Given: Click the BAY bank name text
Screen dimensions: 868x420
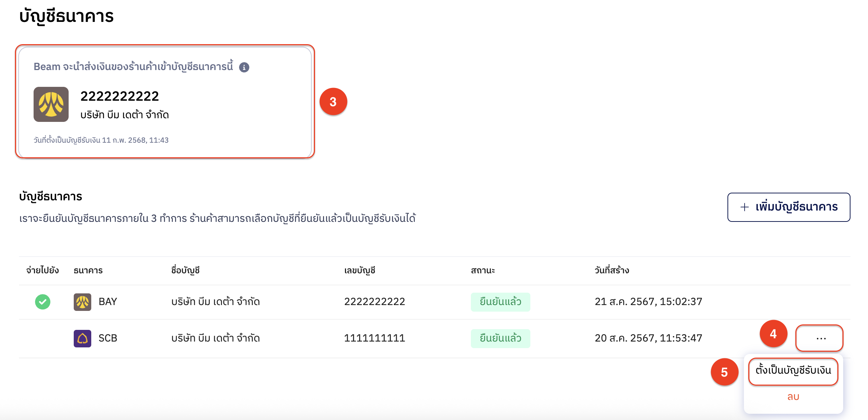Looking at the screenshot, I should 108,302.
